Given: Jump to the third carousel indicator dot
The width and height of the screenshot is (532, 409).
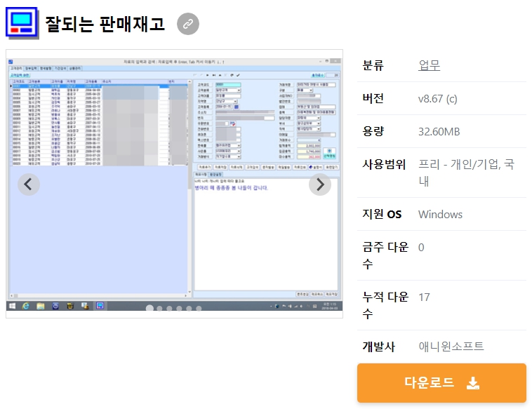Looking at the screenshot, I should coord(169,308).
